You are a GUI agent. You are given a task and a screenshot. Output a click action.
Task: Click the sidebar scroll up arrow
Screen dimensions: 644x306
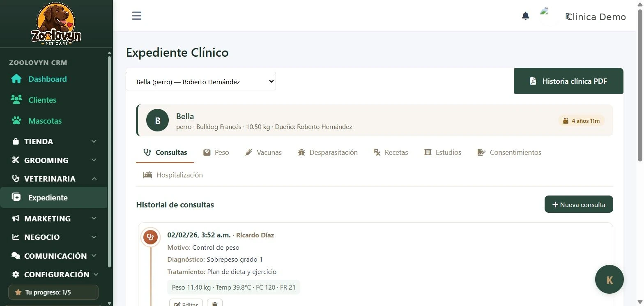point(109,53)
